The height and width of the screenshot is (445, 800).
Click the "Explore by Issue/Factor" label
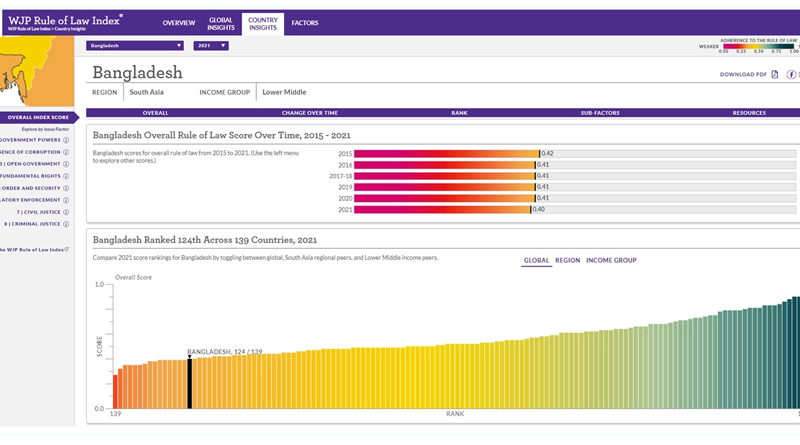(45, 129)
